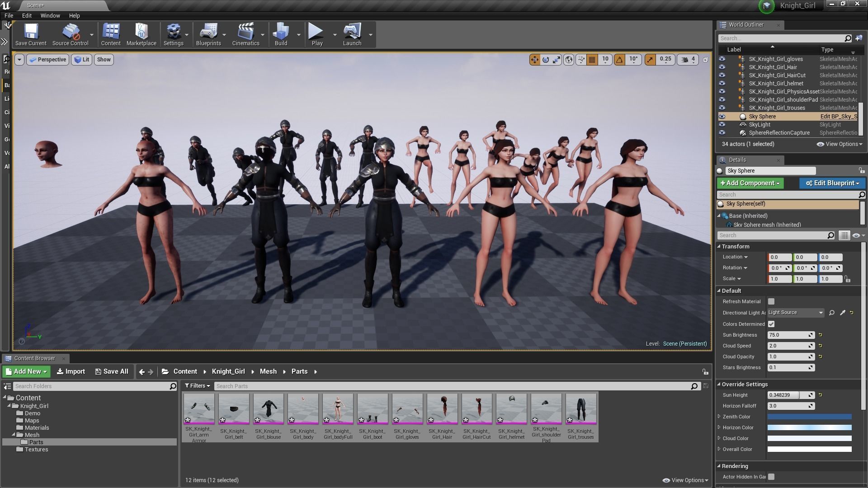
Task: Select the SK_Knight_Girl_helmet asset thumbnail
Action: pos(511,408)
